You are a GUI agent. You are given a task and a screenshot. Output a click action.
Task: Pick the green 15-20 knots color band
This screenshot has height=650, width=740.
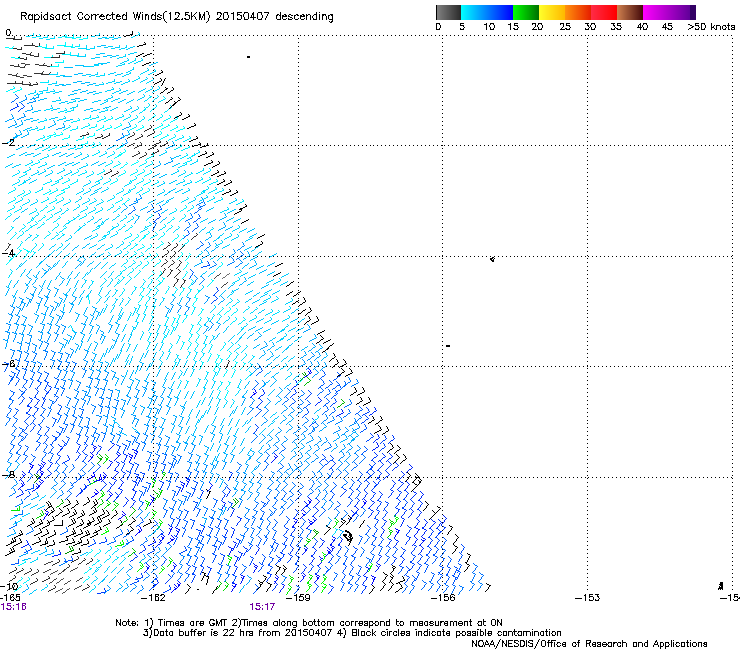click(x=526, y=12)
